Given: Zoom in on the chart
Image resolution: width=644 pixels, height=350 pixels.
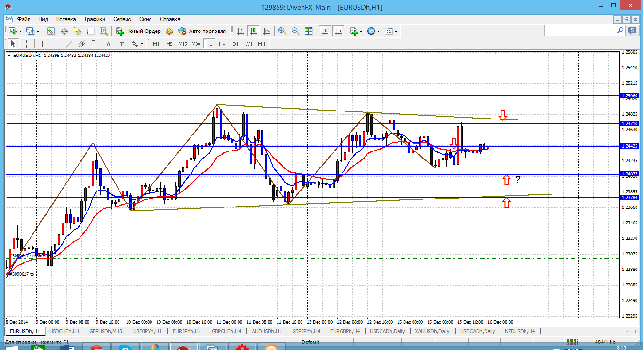Looking at the screenshot, I should 282,31.
